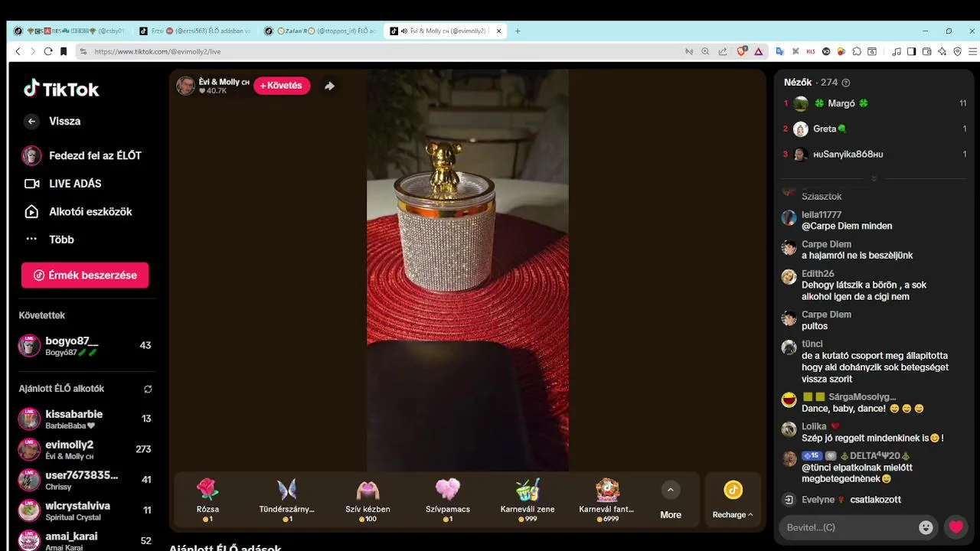Open a new browser tab
The height and width of the screenshot is (551, 980).
pyautogui.click(x=518, y=31)
